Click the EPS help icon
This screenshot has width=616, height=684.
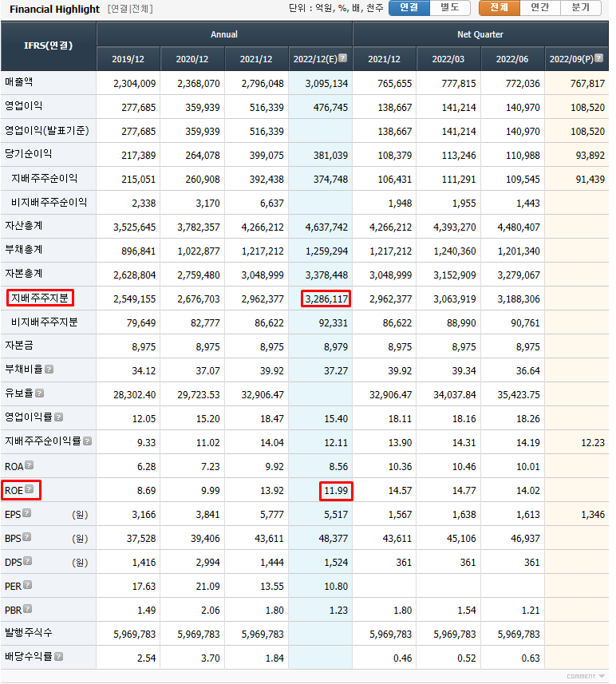tap(27, 513)
